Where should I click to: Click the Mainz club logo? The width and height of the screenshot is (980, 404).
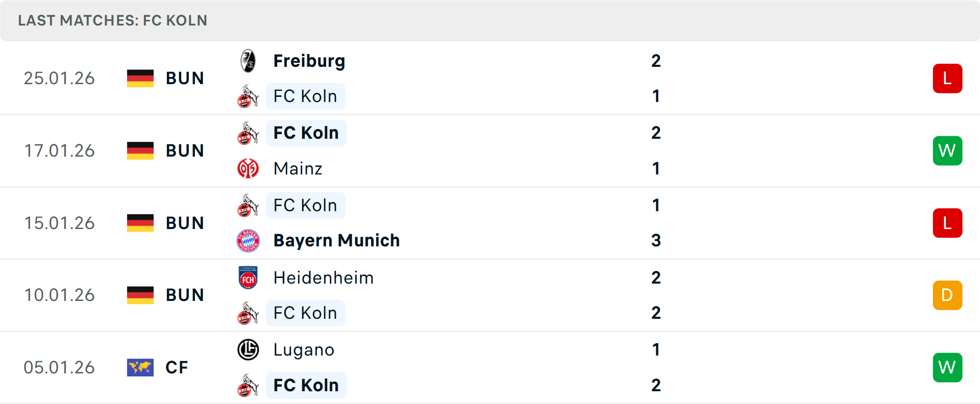[249, 168]
